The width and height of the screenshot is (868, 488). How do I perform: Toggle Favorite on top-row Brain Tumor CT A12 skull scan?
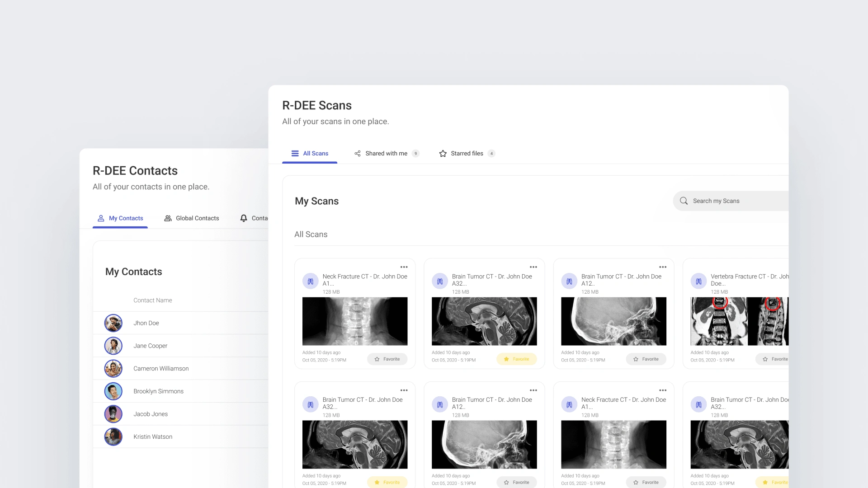[646, 359]
